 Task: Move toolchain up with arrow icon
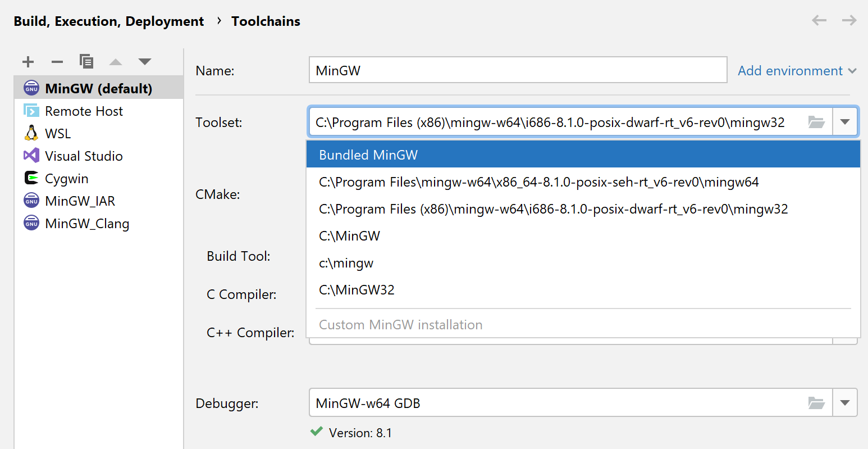(x=116, y=62)
